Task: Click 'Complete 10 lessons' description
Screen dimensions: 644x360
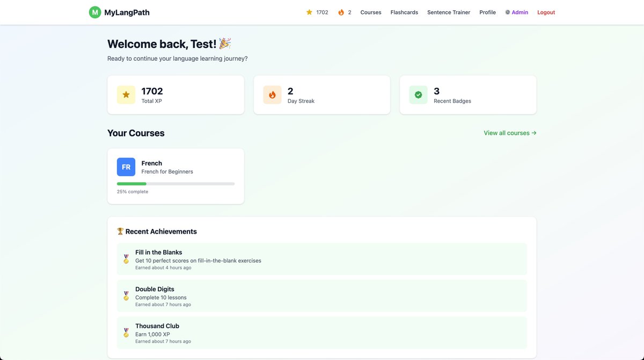Action: pos(161,298)
